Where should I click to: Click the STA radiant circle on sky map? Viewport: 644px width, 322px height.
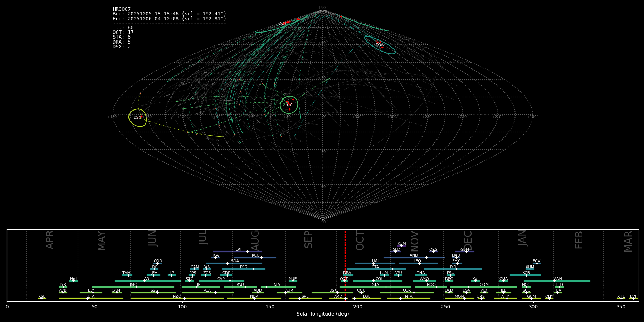tap(289, 105)
